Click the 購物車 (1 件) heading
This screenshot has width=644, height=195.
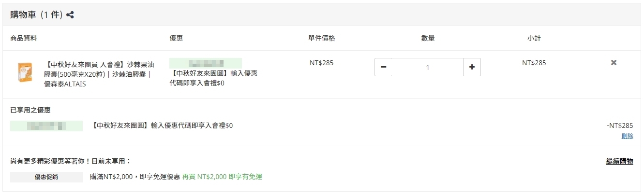coord(37,15)
